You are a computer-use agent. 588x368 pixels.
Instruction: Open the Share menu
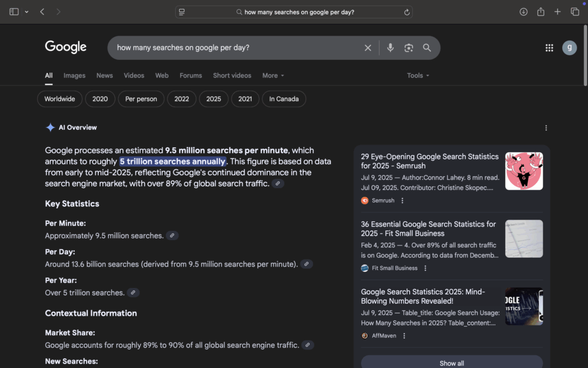[540, 11]
